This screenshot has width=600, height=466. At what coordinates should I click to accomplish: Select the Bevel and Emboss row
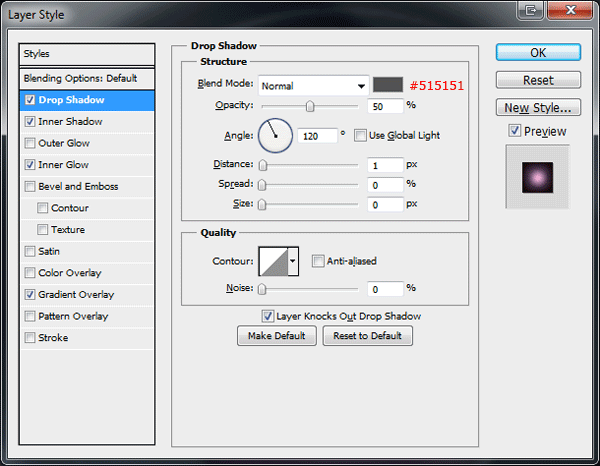click(87, 187)
